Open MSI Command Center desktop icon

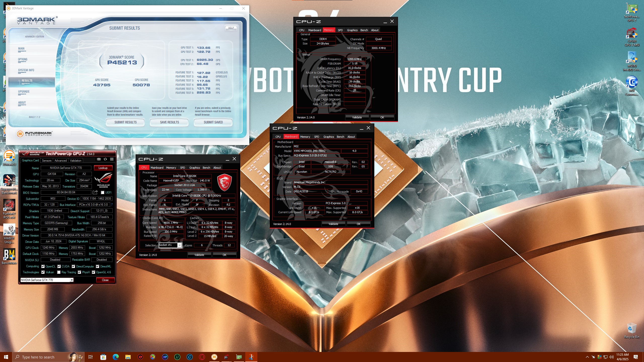[x=632, y=86]
